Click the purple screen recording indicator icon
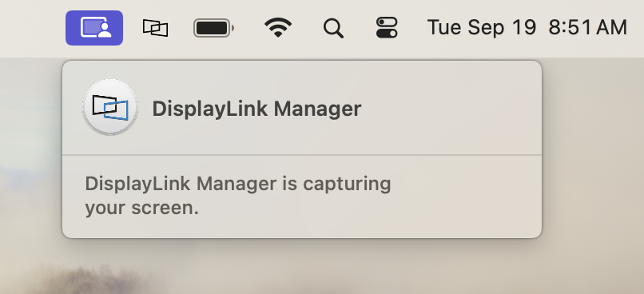This screenshot has width=644, height=294. 94,28
